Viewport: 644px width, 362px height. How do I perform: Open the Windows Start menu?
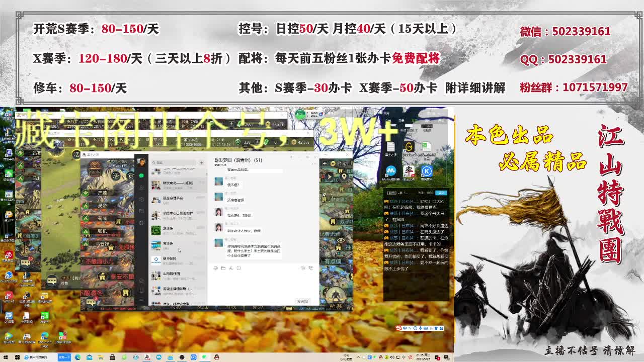tap(6, 357)
